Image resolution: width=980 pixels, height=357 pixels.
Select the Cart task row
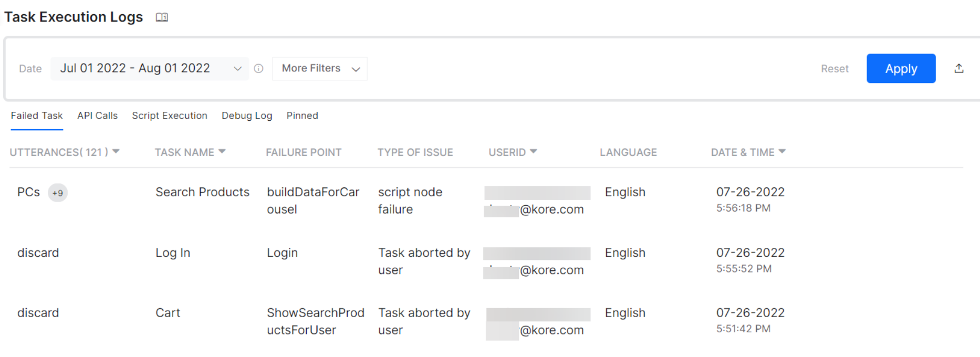click(x=168, y=313)
